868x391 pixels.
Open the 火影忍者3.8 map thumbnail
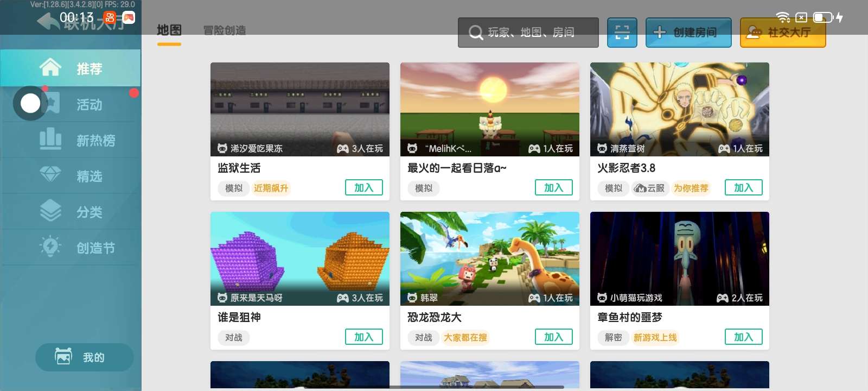680,109
